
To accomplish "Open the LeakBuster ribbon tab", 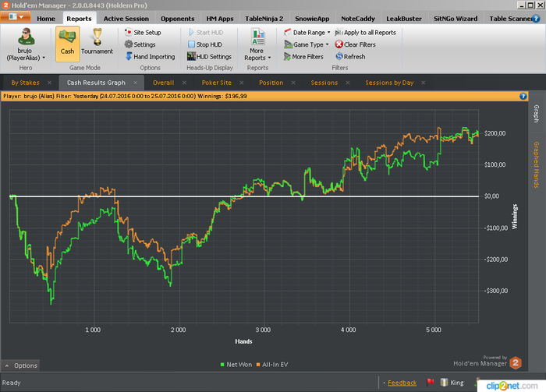I will click(404, 19).
